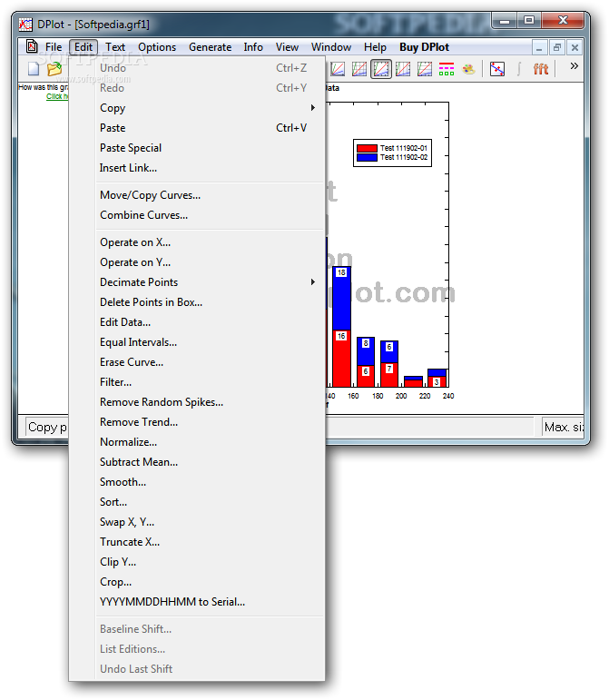
Task: Select the fifth plot scale icon
Action: click(425, 69)
